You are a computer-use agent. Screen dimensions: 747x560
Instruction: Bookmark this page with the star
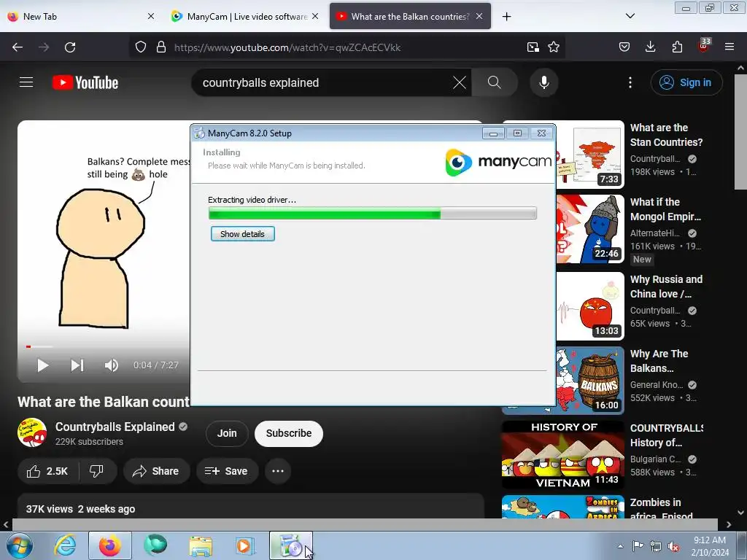pos(554,47)
